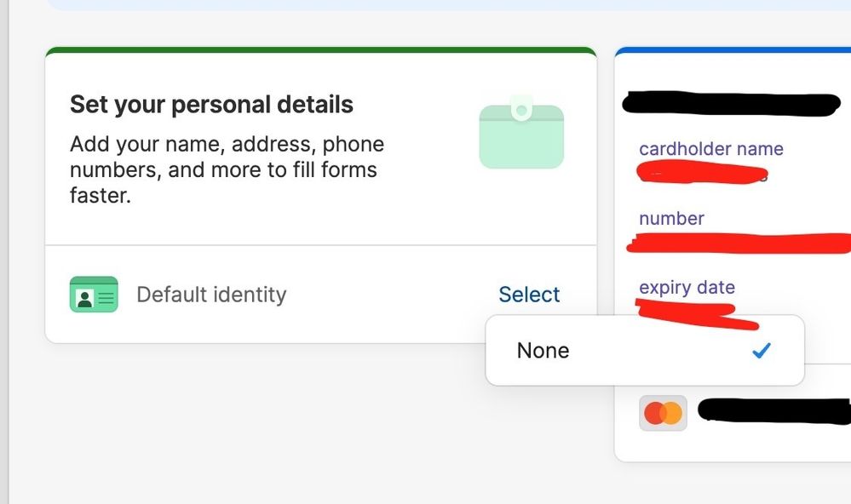Screen dimensions: 851x504
Task: Click the card number field label
Action: (x=671, y=219)
